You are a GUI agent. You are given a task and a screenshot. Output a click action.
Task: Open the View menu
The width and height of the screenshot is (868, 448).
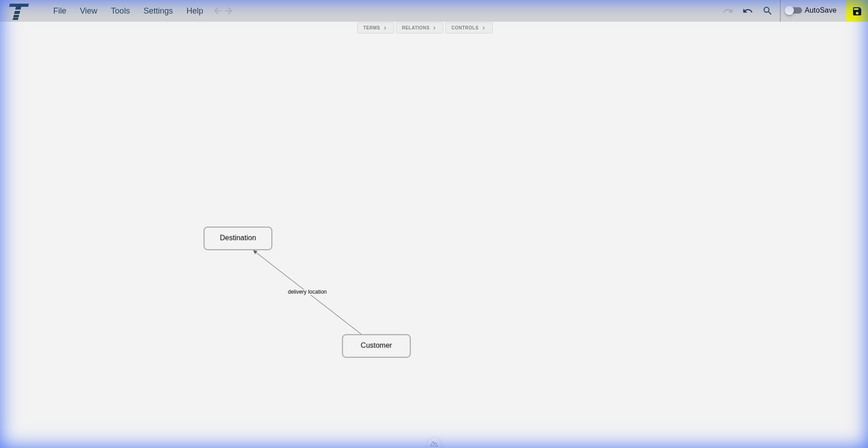(x=89, y=11)
